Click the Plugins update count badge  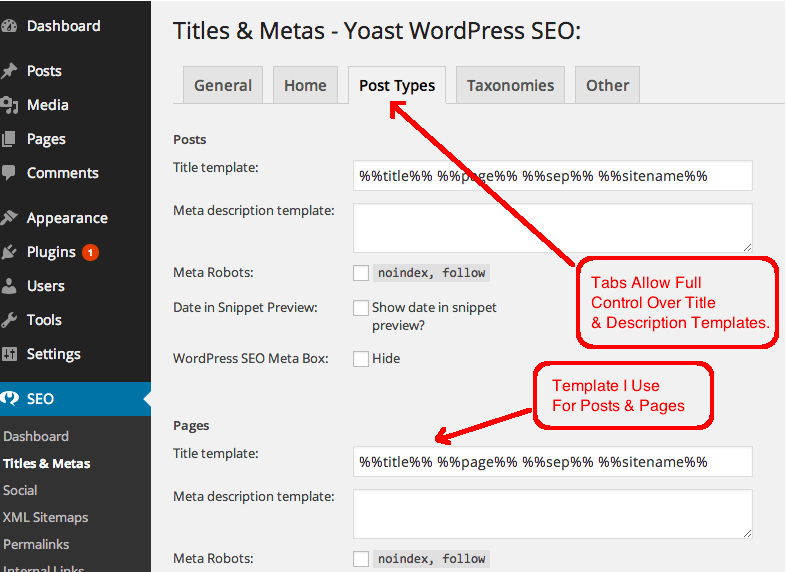tap(90, 252)
